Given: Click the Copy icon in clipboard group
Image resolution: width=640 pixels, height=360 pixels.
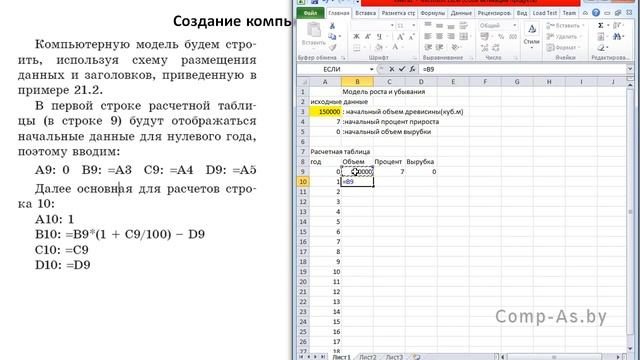Looking at the screenshot, I should point(332,37).
